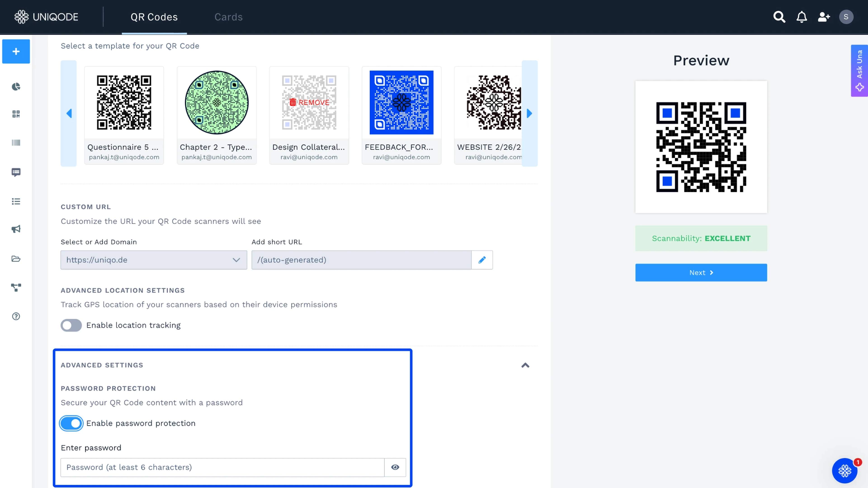Screen dimensions: 868x488
Task: Open integrations workflow sidebar icon
Action: tap(16, 287)
